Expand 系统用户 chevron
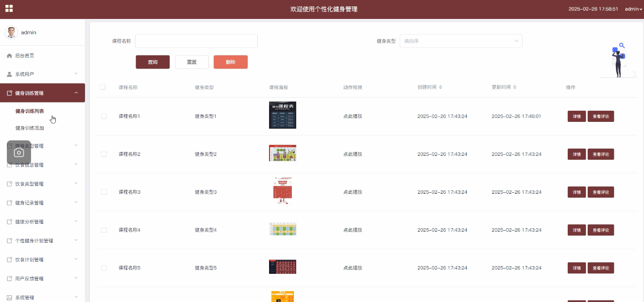This screenshot has height=302, width=644. click(76, 74)
